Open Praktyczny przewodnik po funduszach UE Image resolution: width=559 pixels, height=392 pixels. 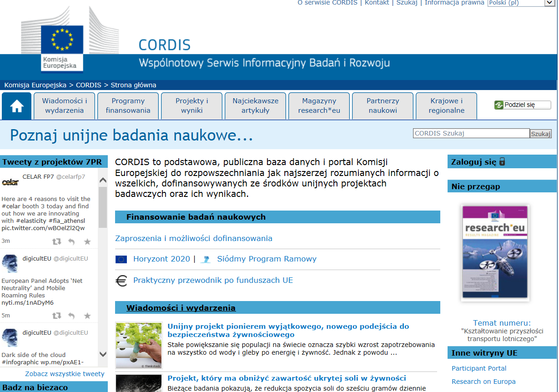[x=213, y=281]
